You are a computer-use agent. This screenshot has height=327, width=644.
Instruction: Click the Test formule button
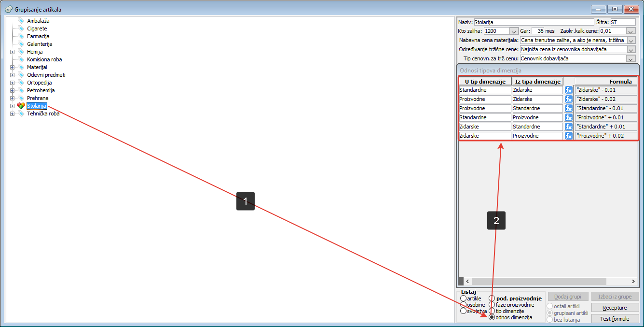coord(615,319)
